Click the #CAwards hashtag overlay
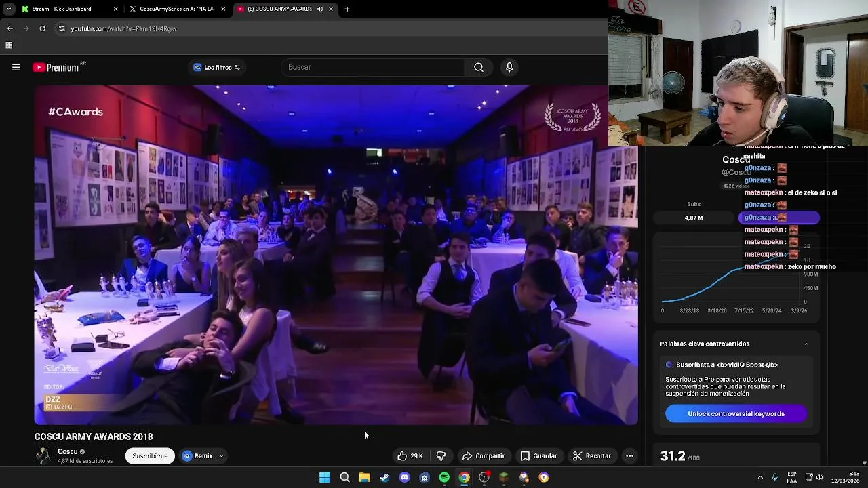 pos(75,112)
